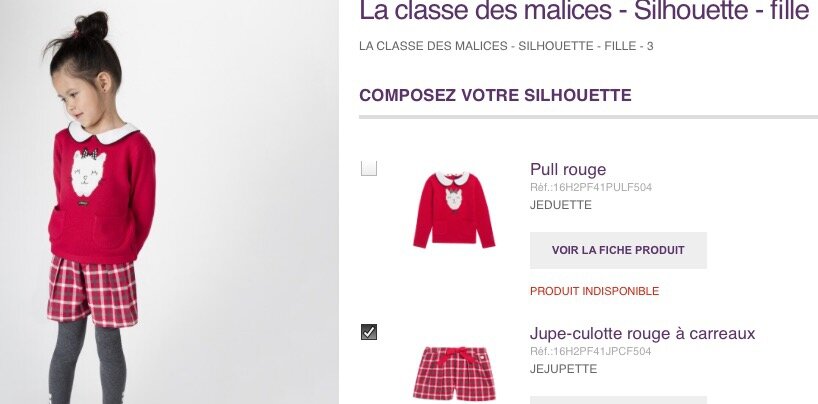Screen dimensions: 818x404
Task: Select the reference 16H2PF41PULF504 text
Action: coord(591,187)
